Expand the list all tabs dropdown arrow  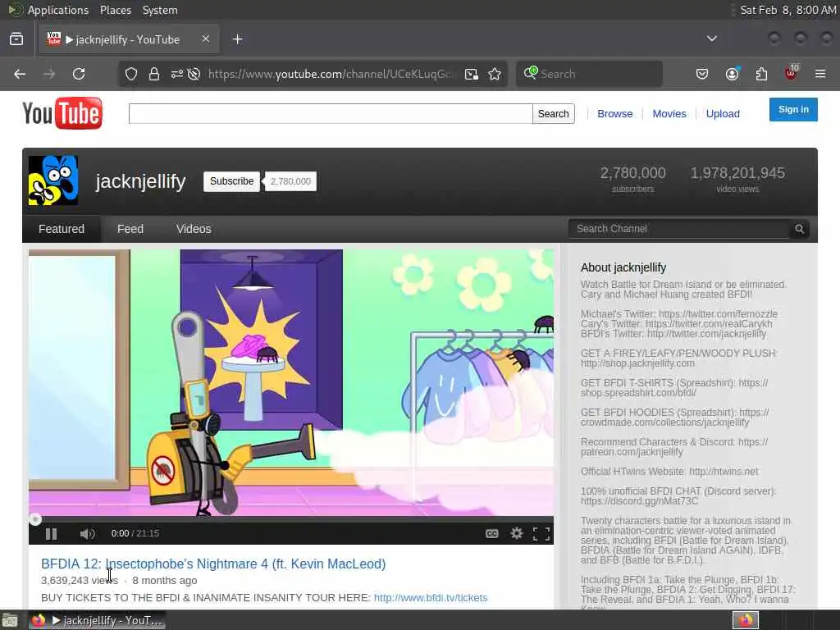(712, 39)
